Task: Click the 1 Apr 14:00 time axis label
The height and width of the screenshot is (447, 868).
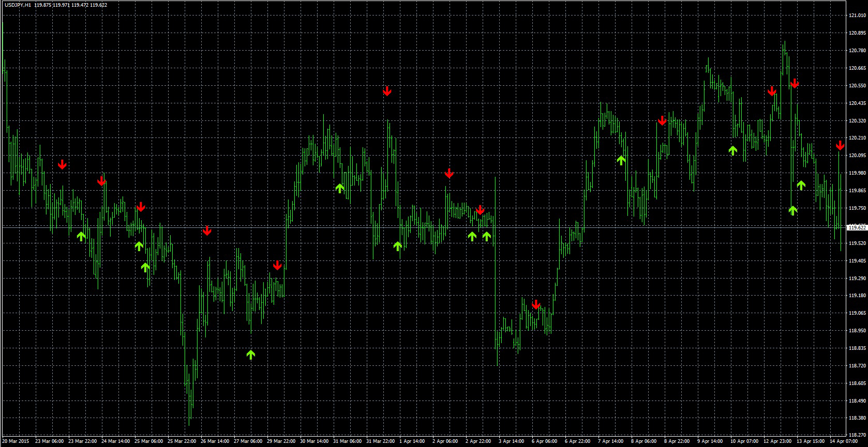Action: (412, 441)
